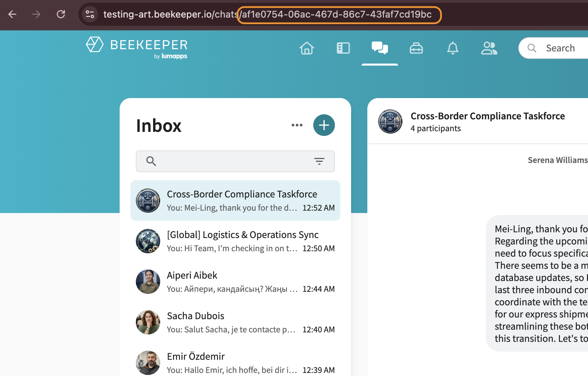This screenshot has width=588, height=376.
Task: Click Aiperi Aibek's profile photo
Action: pyautogui.click(x=148, y=282)
